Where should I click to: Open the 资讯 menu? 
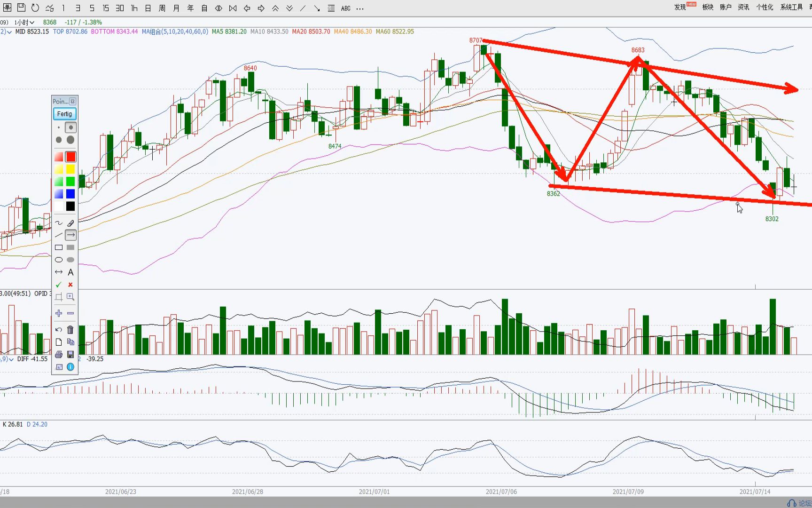pos(743,7)
